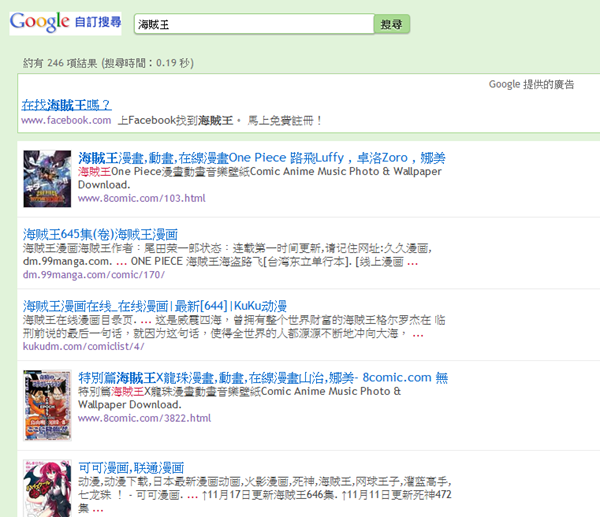The image size is (600, 517).
Task: Click the snippet mentioning 11月17日更新海贼王646集
Action: point(265,494)
